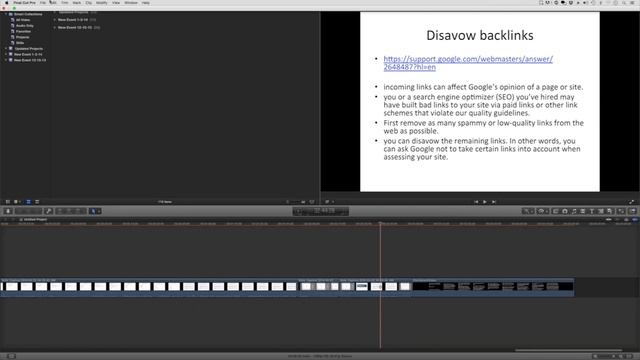Viewport: 640px width, 360px height.
Task: Open the Mark menu
Action: click(76, 3)
